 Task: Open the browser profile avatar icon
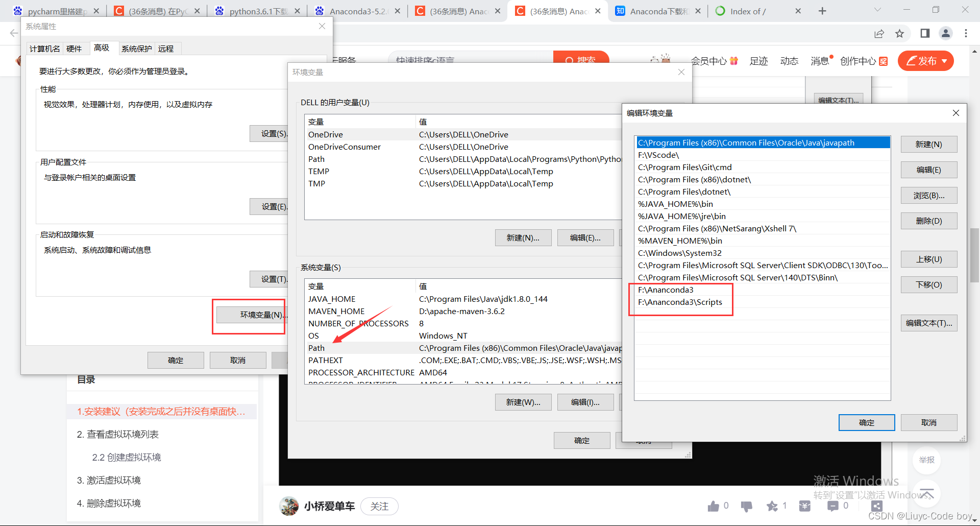coord(946,33)
